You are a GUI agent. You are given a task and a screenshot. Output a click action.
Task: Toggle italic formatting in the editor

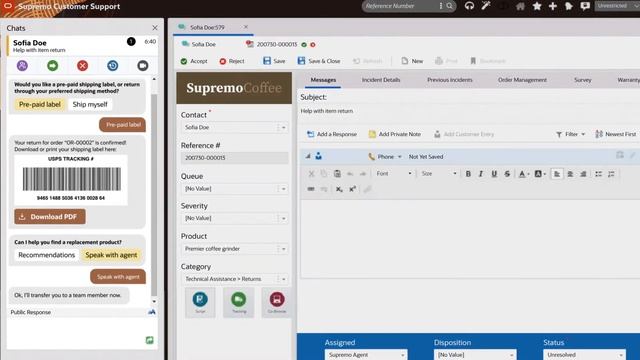(x=481, y=174)
